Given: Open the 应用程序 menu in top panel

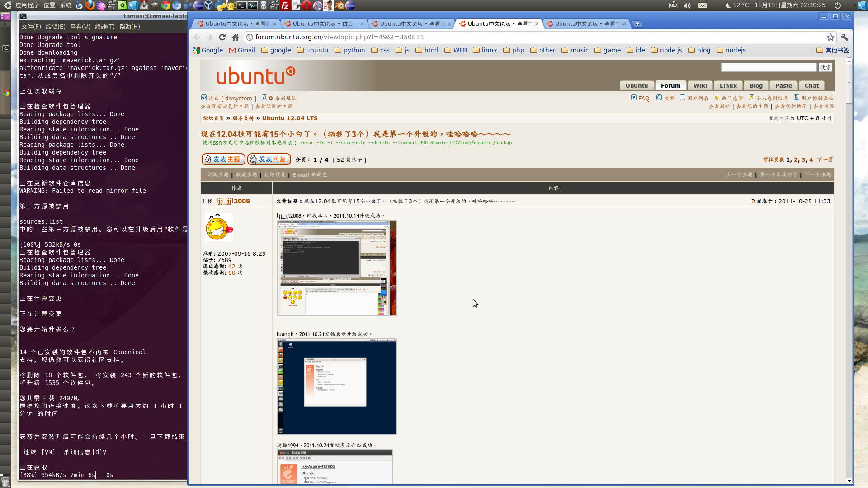Looking at the screenshot, I should [x=27, y=5].
